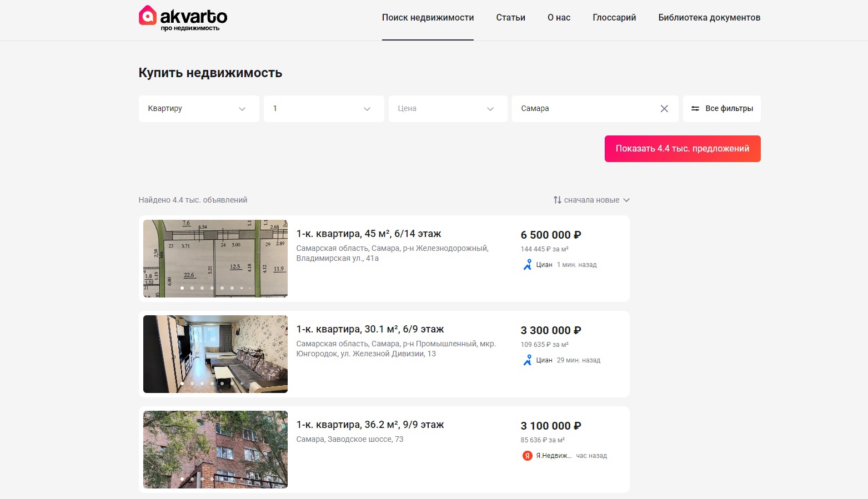This screenshot has width=868, height=499.
Task: Click Найдено 4.4 тыс. объявлений text
Action: (x=193, y=200)
